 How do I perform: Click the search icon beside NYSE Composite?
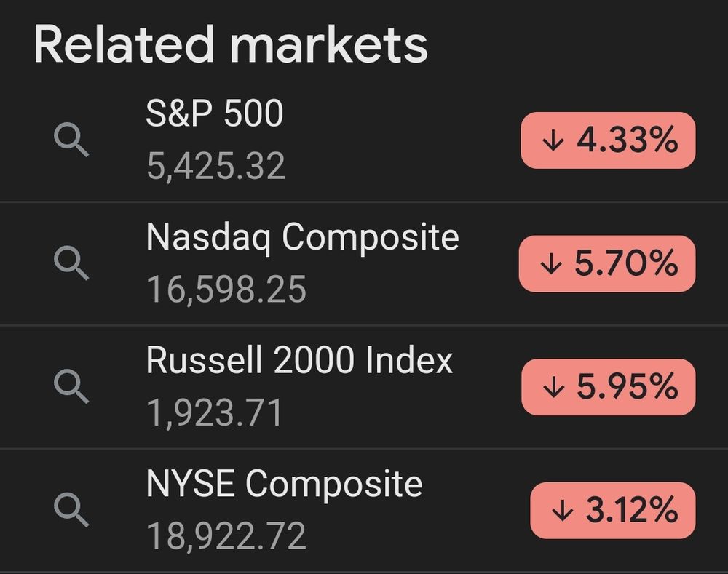point(71,510)
